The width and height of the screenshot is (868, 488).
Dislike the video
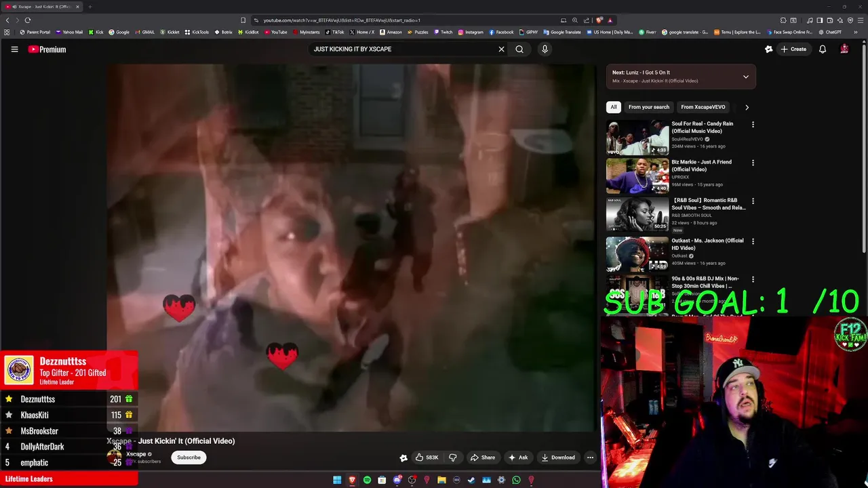pos(453,457)
